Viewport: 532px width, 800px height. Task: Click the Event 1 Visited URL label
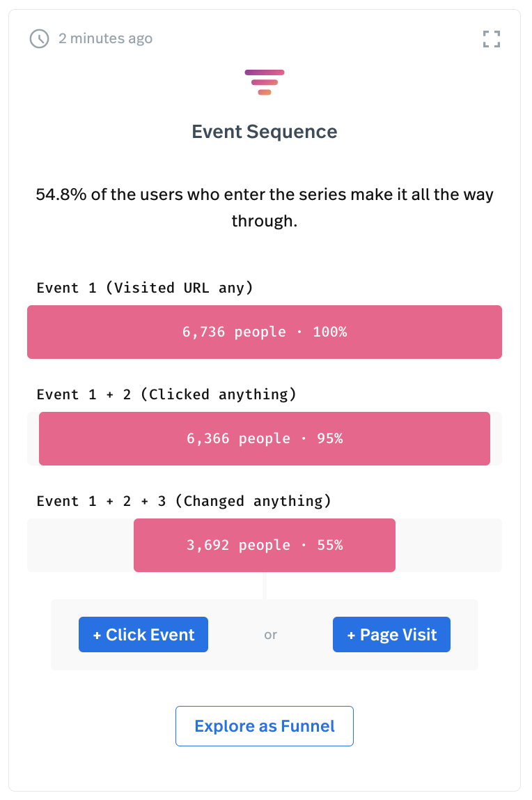[x=145, y=287]
